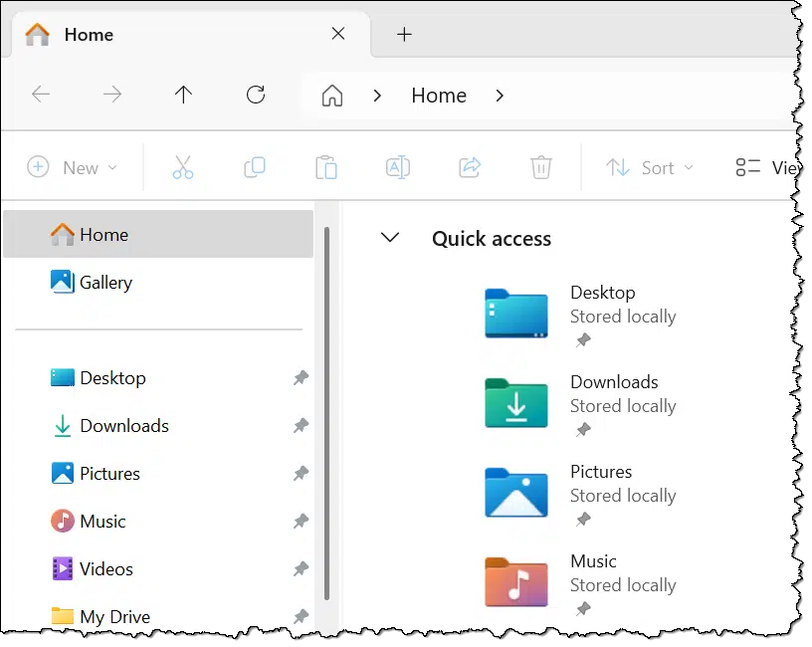Open a new tab with plus button

click(404, 34)
